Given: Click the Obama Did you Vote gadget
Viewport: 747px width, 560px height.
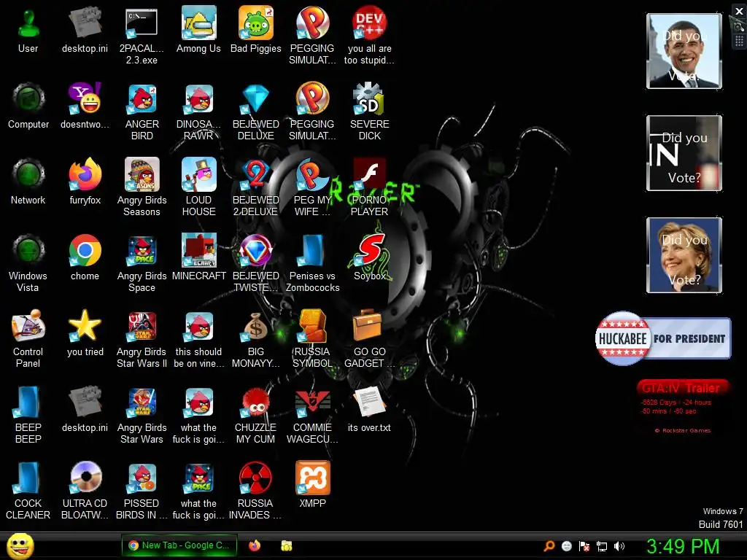Looking at the screenshot, I should (684, 51).
